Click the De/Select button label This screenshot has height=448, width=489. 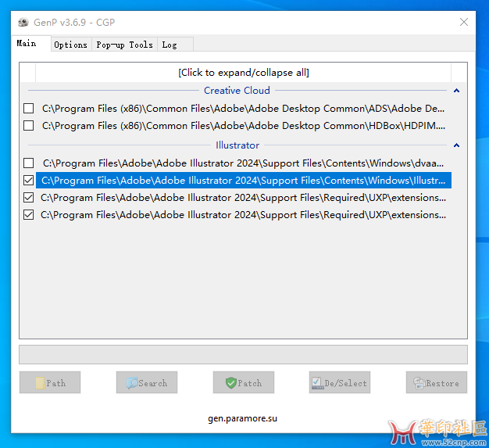[x=346, y=383]
